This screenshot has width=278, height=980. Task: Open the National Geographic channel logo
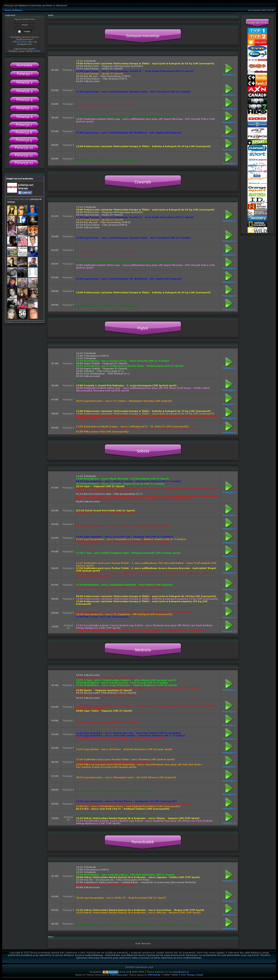[x=257, y=224]
